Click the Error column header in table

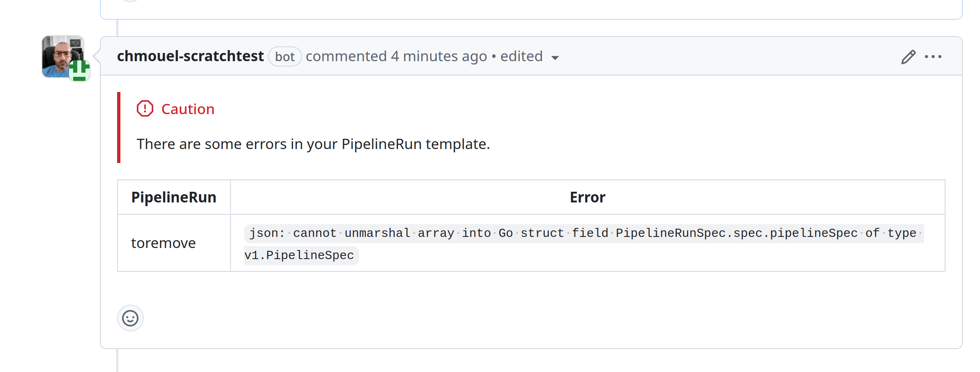[x=587, y=197]
